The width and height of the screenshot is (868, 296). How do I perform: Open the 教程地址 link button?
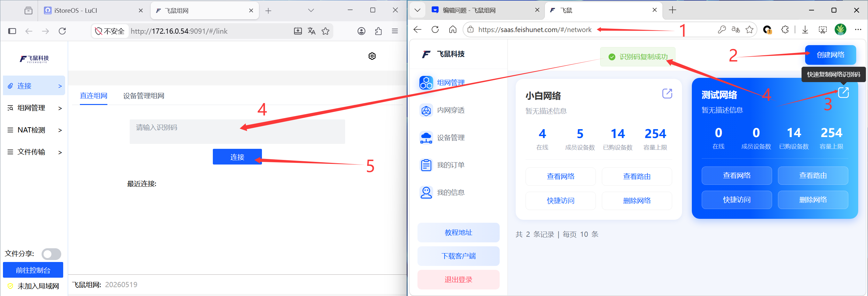coord(458,232)
